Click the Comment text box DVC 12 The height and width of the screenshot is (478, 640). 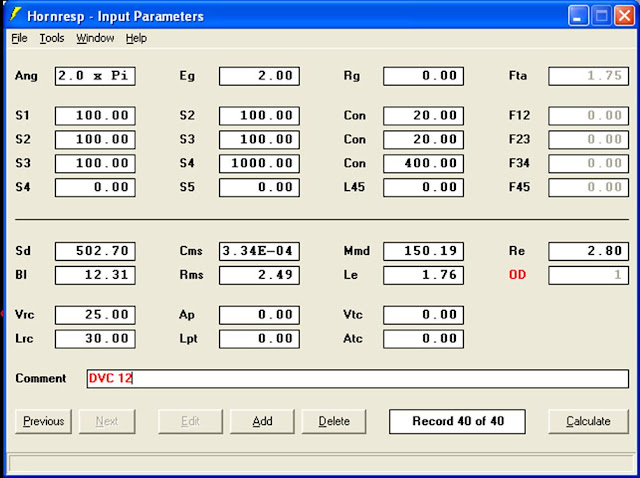[x=357, y=379]
